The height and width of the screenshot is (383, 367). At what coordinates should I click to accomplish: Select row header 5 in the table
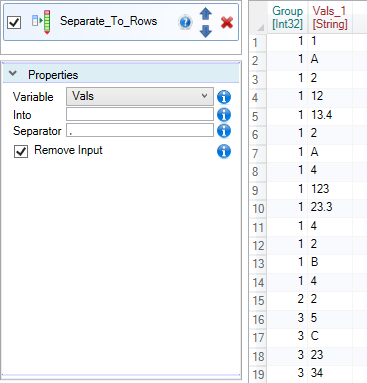pyautogui.click(x=258, y=116)
